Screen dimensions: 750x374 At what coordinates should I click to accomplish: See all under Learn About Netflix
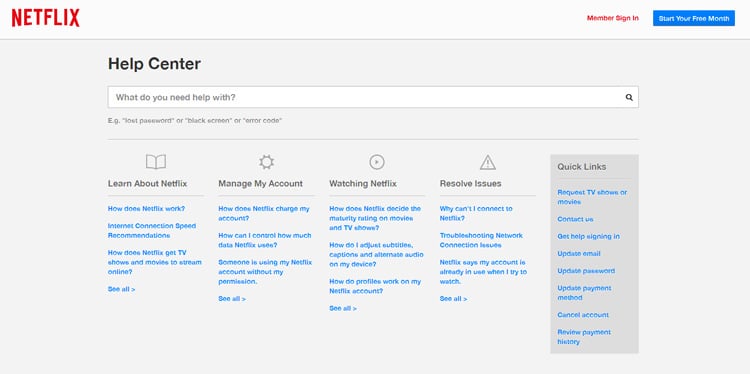(121, 289)
